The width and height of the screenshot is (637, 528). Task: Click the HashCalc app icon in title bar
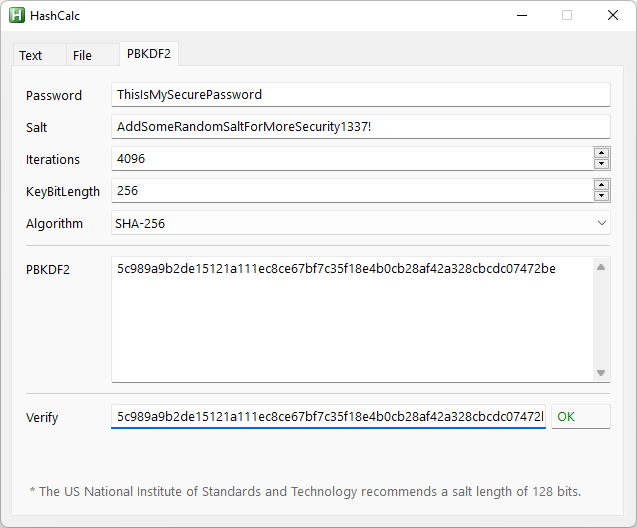point(17,15)
